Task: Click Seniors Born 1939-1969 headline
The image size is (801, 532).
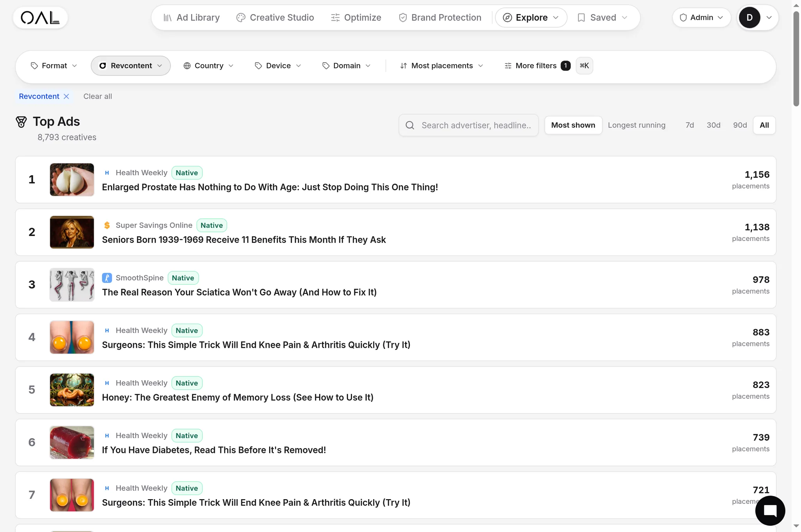Action: coord(244,240)
